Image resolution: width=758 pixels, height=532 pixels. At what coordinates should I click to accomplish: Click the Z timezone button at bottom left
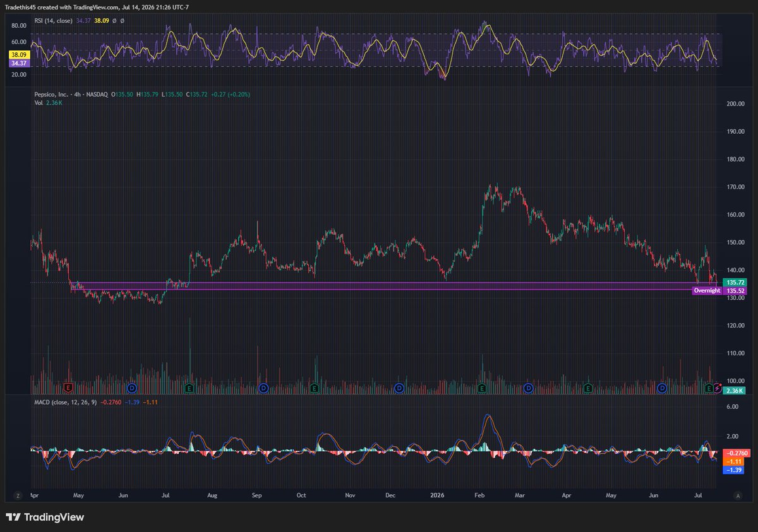coord(18,496)
